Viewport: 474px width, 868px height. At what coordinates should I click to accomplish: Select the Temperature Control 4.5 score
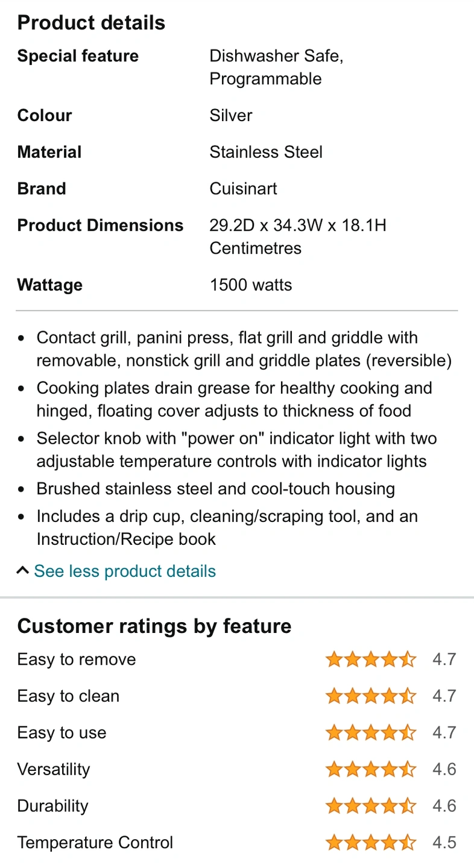(444, 843)
